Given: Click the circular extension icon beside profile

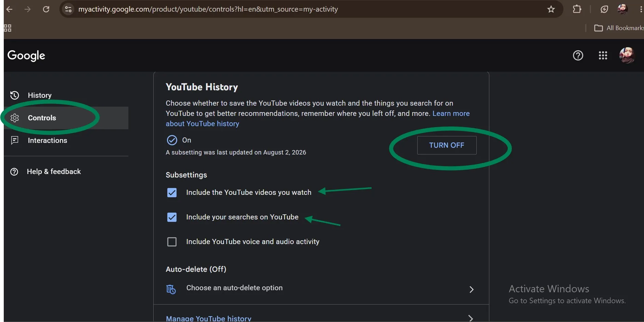Looking at the screenshot, I should coord(604,9).
